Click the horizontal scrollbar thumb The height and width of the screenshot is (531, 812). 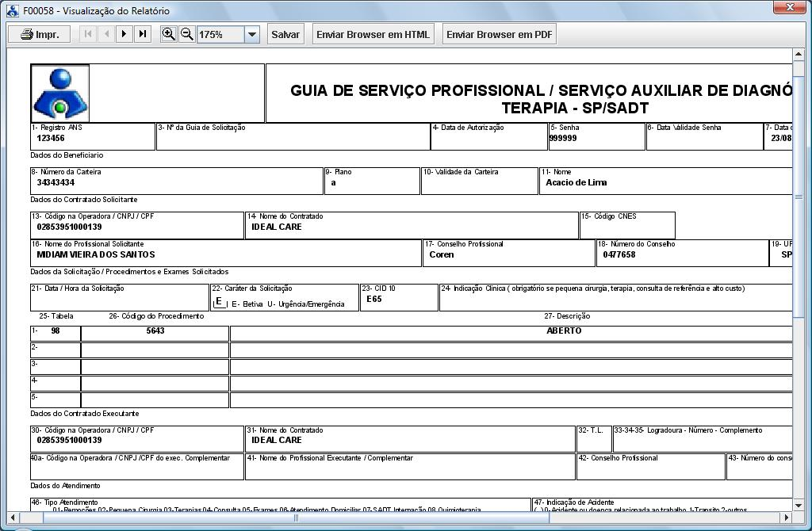[x=297, y=517]
